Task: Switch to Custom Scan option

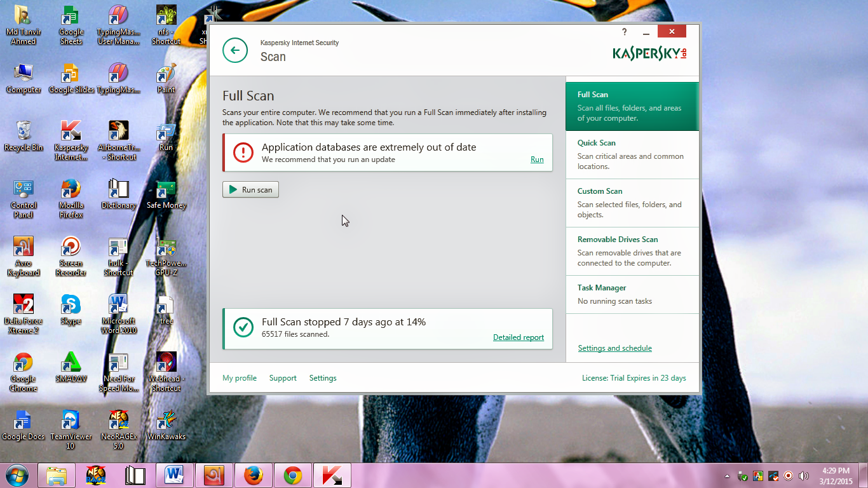Action: click(632, 203)
